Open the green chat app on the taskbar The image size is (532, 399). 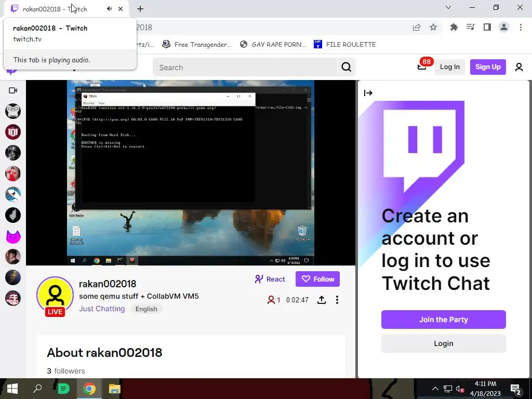63,389
